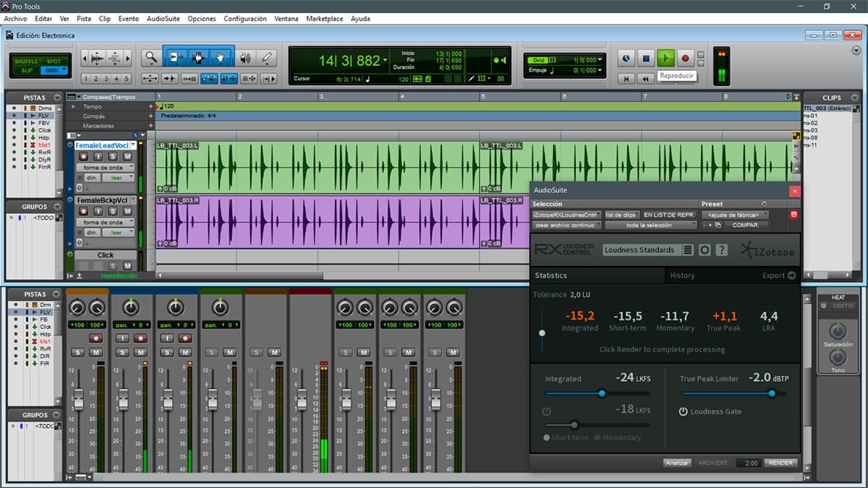Open FemaleLeadVocl 'forma de onda' view dropdown
868x488 pixels.
tap(106, 168)
